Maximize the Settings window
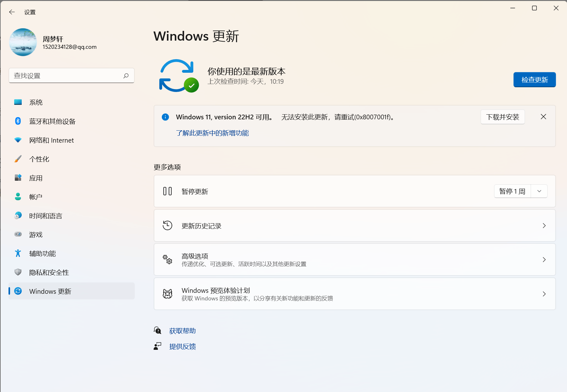The image size is (567, 392). click(x=534, y=8)
